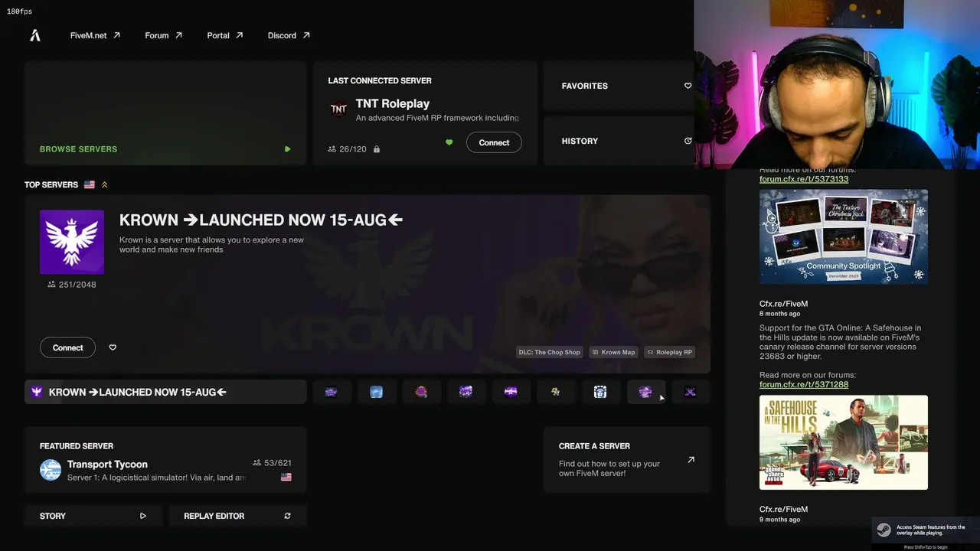Click the Roleplay RP tag
Viewport: 980px width, 551px height.
[669, 352]
